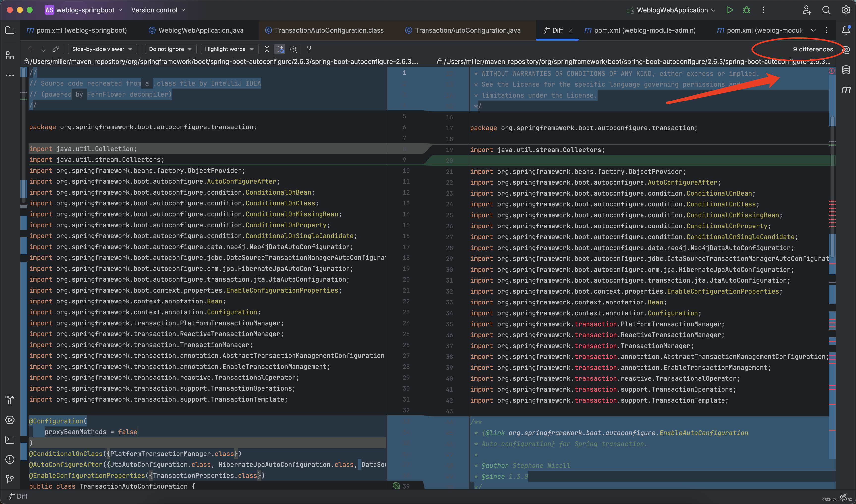Open WeblogWebApplication run configuration dropdown
This screenshot has width=856, height=504.
[671, 10]
